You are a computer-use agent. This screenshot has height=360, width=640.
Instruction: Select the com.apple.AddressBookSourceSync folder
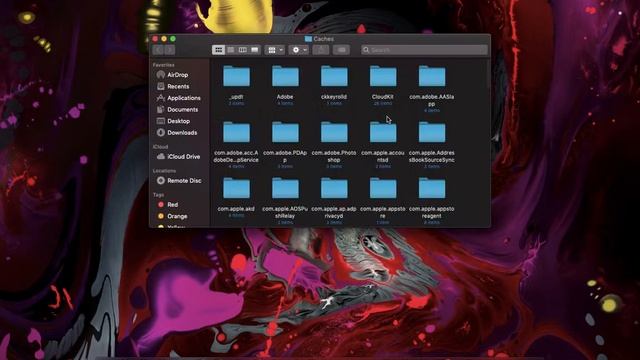click(432, 133)
